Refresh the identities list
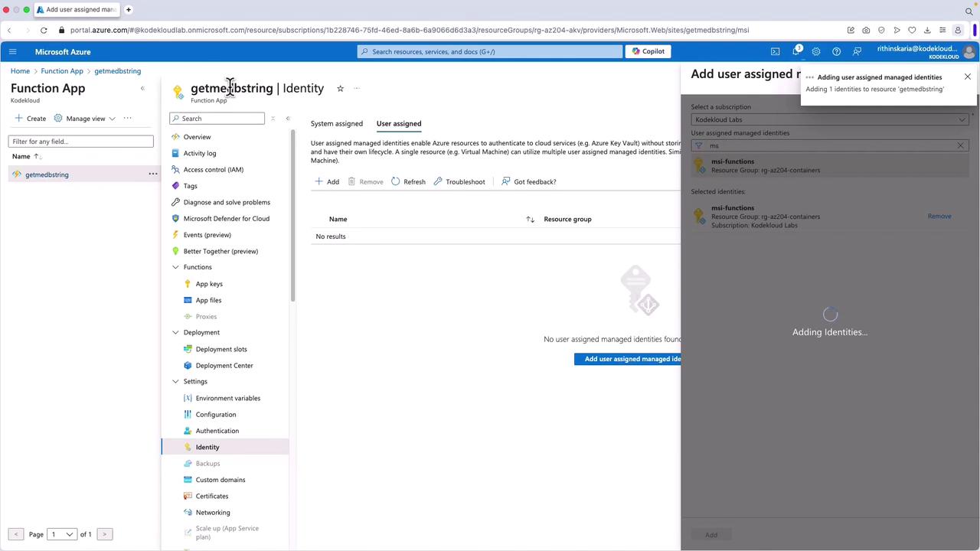 pos(408,181)
